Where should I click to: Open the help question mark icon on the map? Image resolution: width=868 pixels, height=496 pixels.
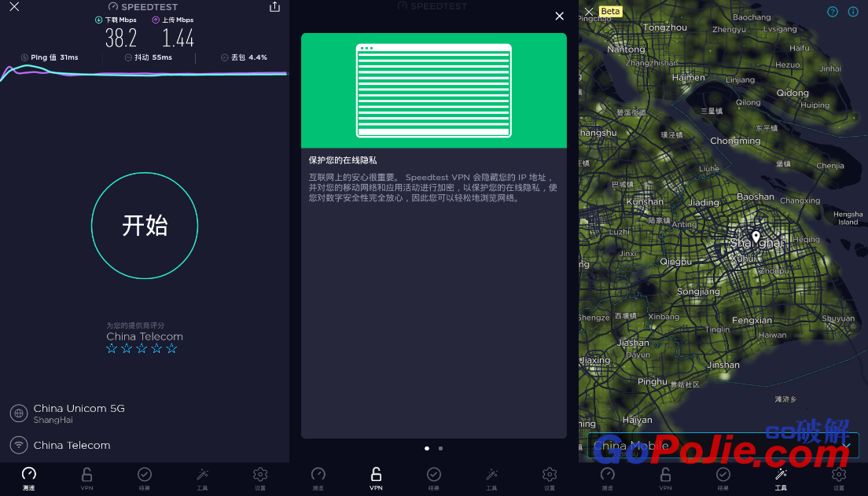tap(833, 12)
